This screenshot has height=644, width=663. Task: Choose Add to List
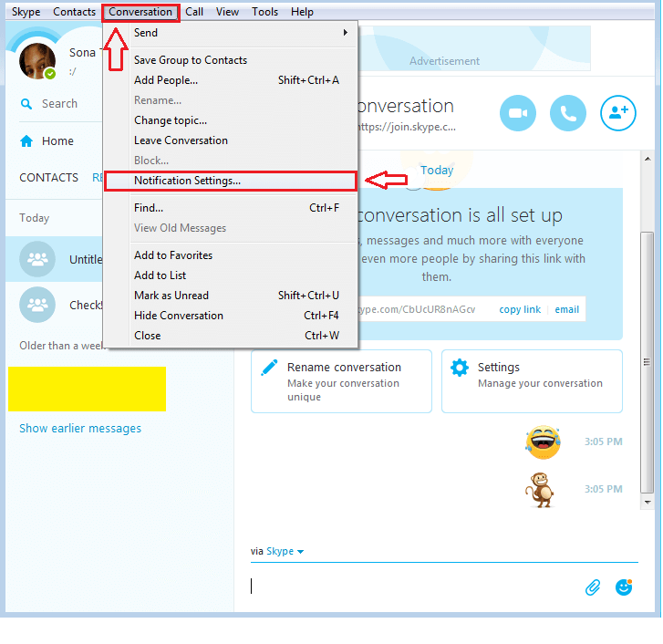coord(231,275)
